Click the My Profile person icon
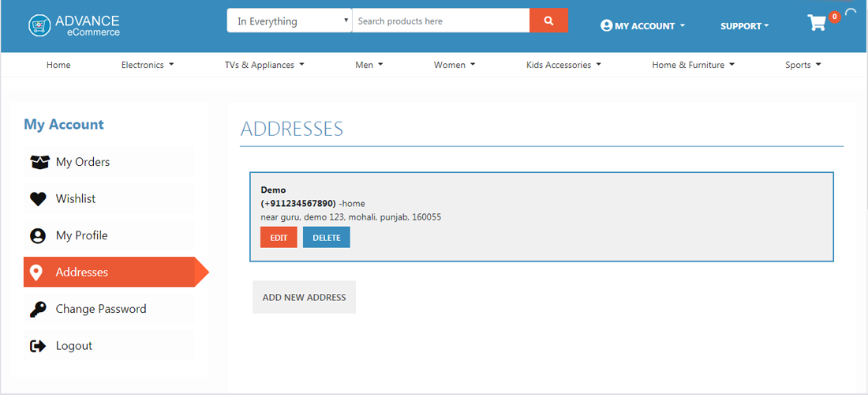Screen dimensions: 868x395 (x=38, y=236)
